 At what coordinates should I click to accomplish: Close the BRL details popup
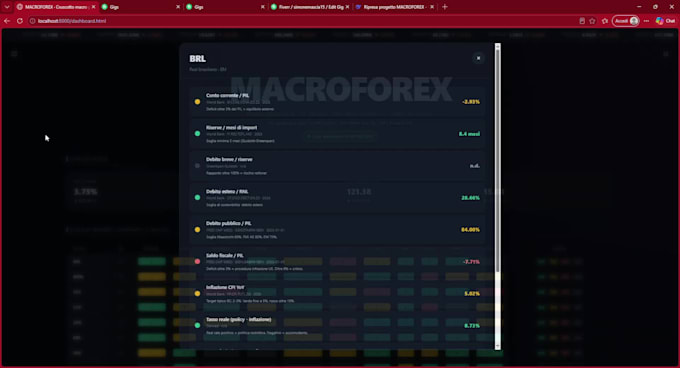click(x=478, y=58)
